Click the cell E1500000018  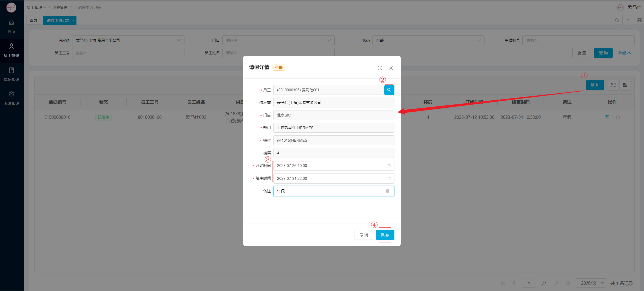click(58, 117)
